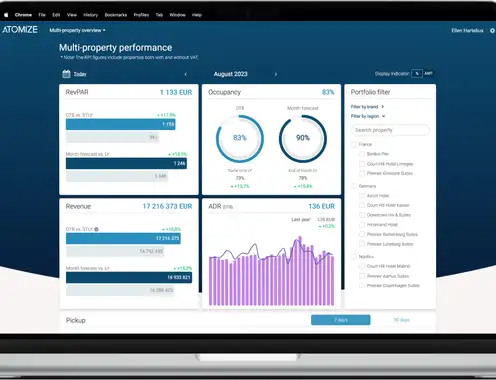Open the Chrome menu in menu bar
496x380 pixels.
coord(23,15)
